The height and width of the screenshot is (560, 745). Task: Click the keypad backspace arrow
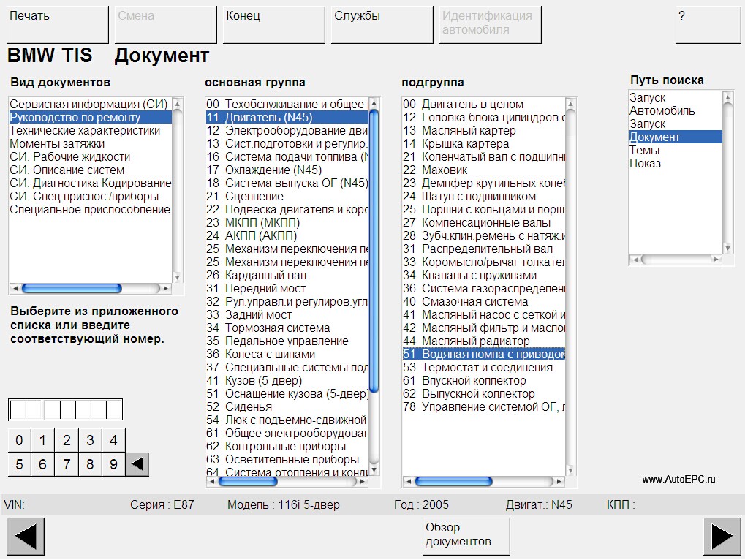pos(137,464)
